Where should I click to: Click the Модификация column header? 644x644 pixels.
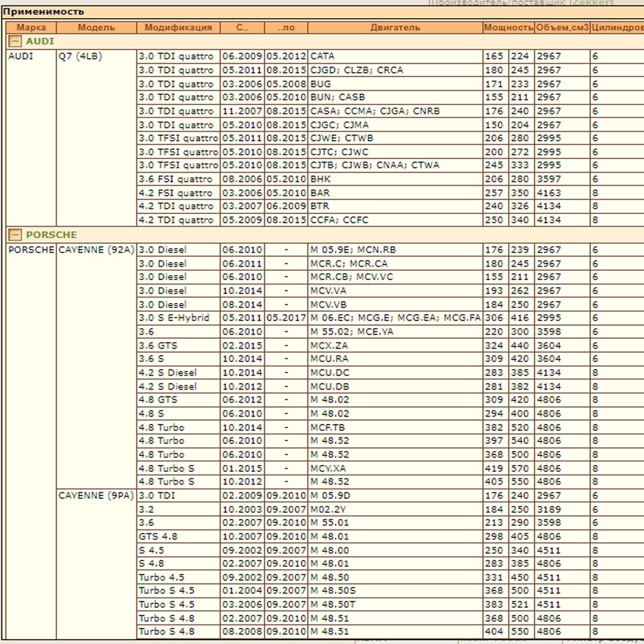coord(178,27)
